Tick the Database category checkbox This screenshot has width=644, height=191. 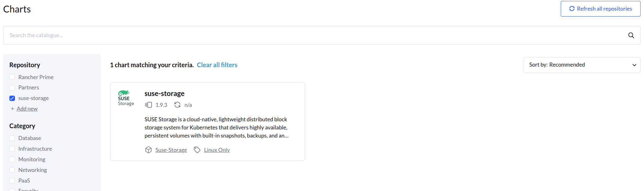coord(12,138)
